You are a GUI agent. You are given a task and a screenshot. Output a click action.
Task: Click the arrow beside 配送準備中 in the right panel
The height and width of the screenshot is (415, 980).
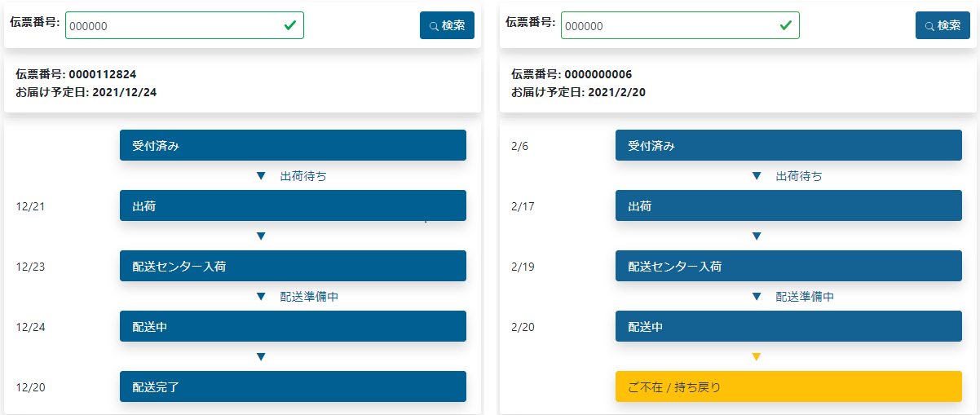tap(757, 297)
